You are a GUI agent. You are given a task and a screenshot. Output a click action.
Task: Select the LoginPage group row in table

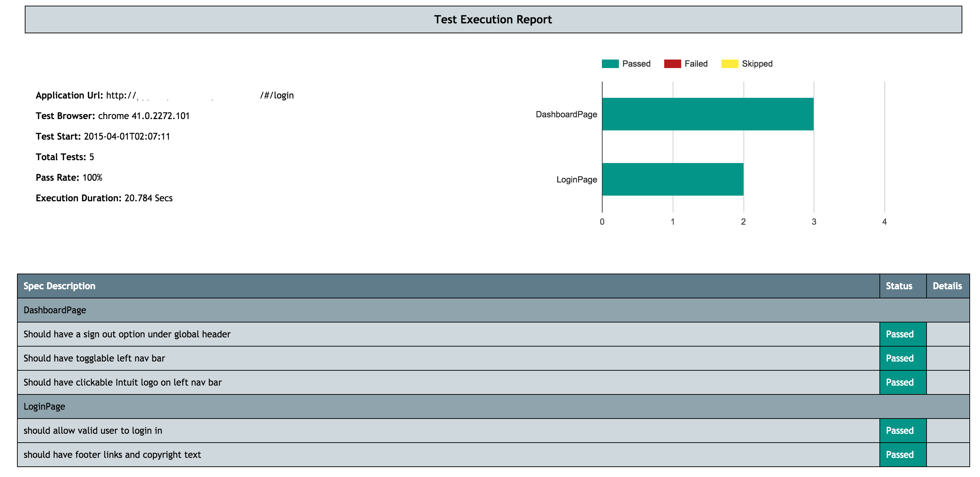click(44, 406)
